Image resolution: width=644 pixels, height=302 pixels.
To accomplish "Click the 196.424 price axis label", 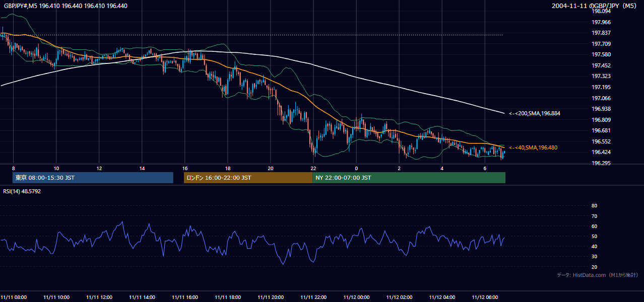I will pos(601,152).
